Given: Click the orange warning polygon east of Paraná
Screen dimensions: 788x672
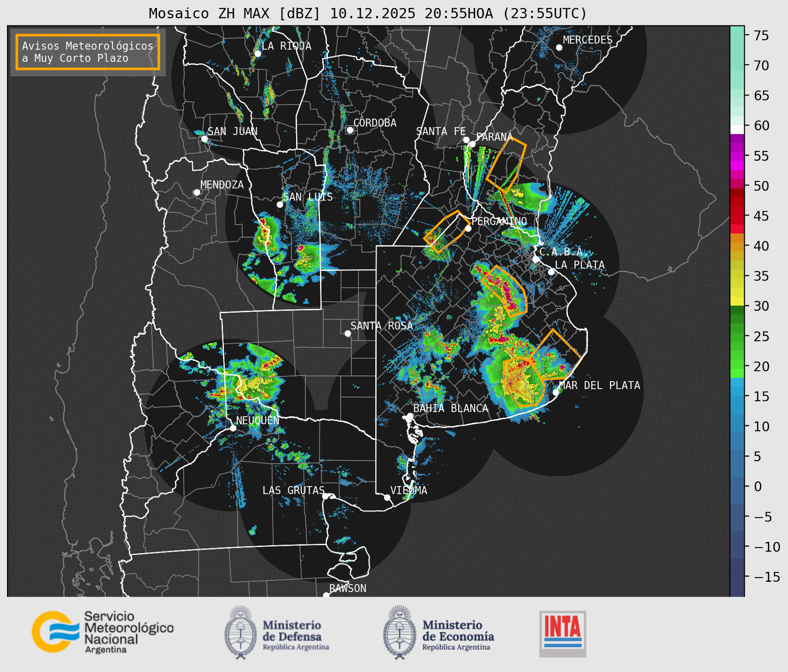Looking at the screenshot, I should (x=507, y=165).
